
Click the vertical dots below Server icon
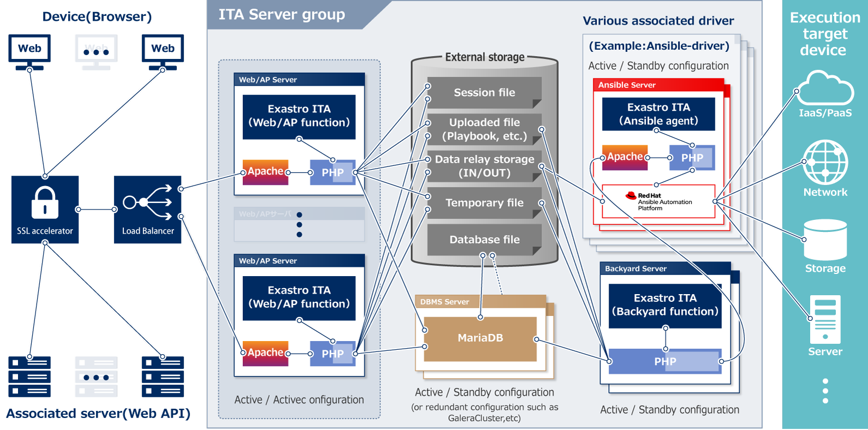coord(825,391)
